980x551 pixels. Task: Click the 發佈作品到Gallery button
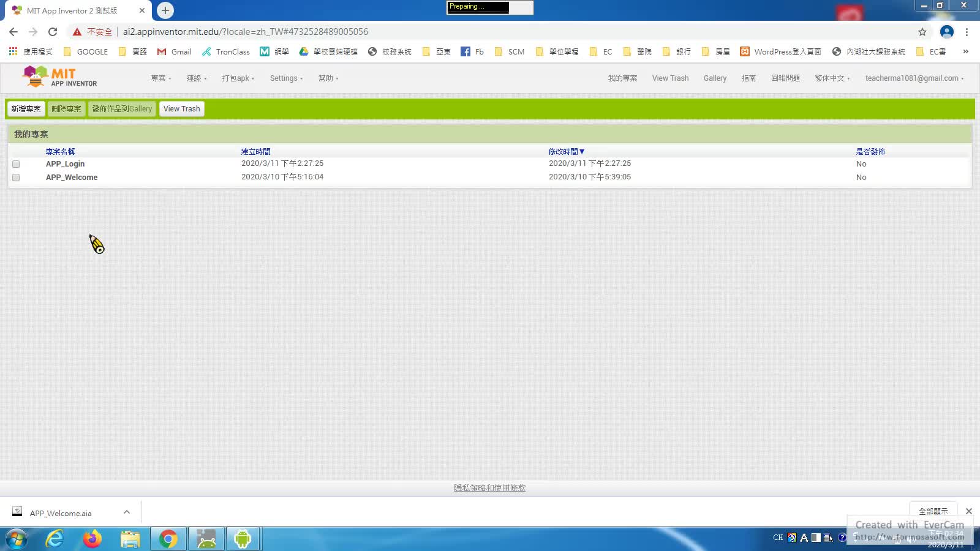point(122,109)
